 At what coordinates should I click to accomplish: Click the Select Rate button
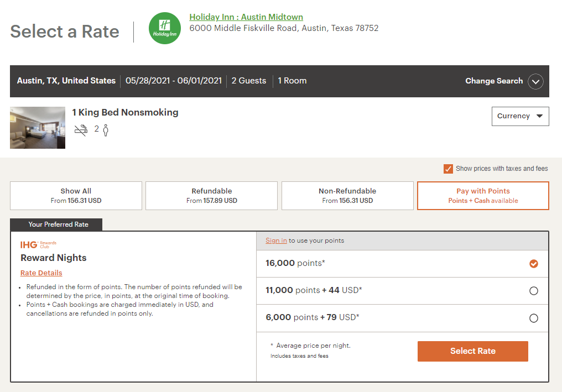coord(473,351)
